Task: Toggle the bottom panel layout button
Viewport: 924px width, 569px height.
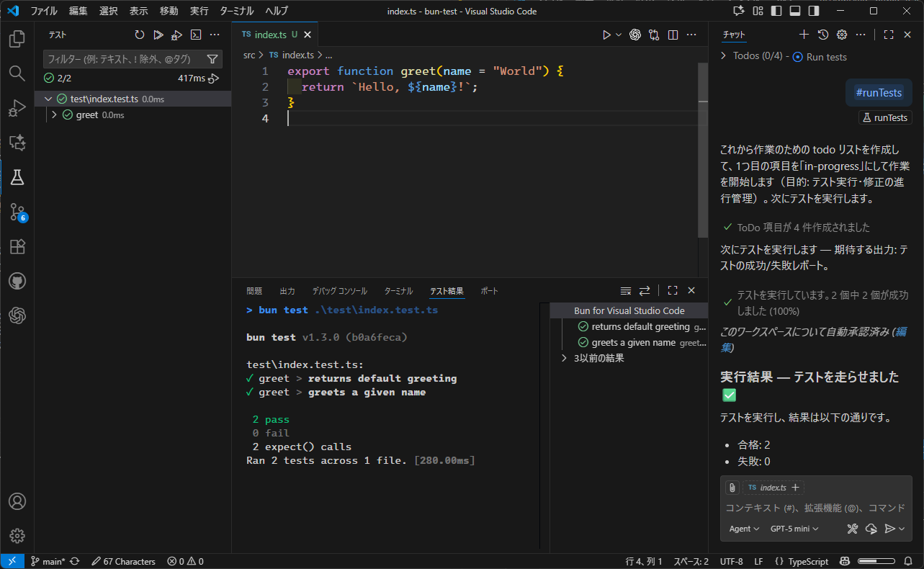Action: point(795,11)
